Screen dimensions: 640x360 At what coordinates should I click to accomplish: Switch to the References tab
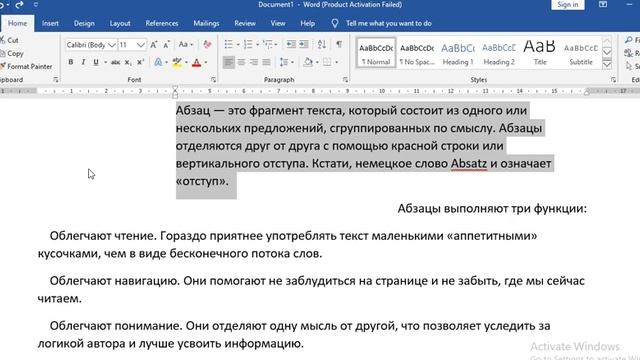(x=162, y=23)
